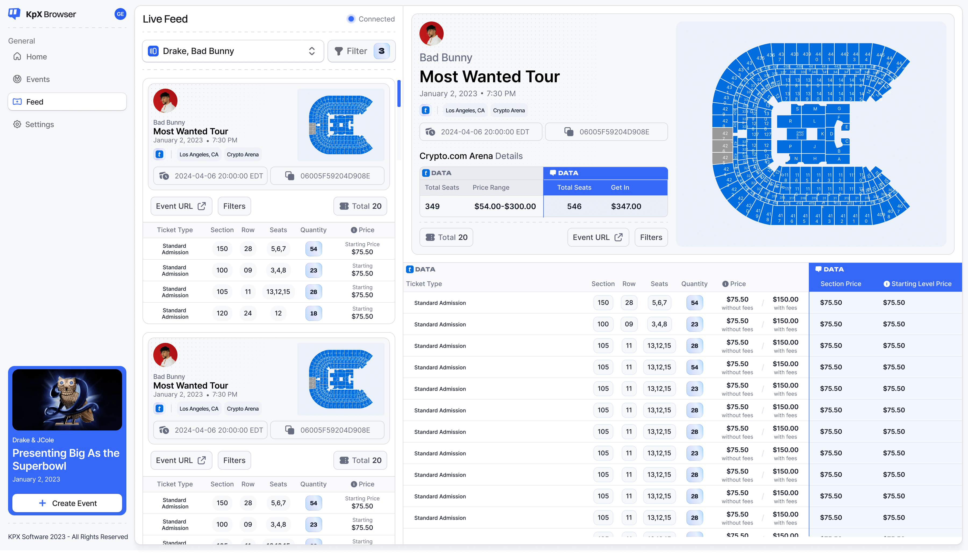Copy event ID 06005F59204D908E in first card
Viewport: 968px width, 560px height.
click(x=327, y=176)
